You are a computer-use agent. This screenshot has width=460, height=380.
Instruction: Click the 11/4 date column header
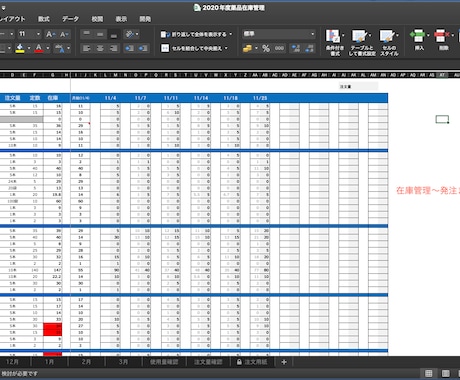click(110, 98)
